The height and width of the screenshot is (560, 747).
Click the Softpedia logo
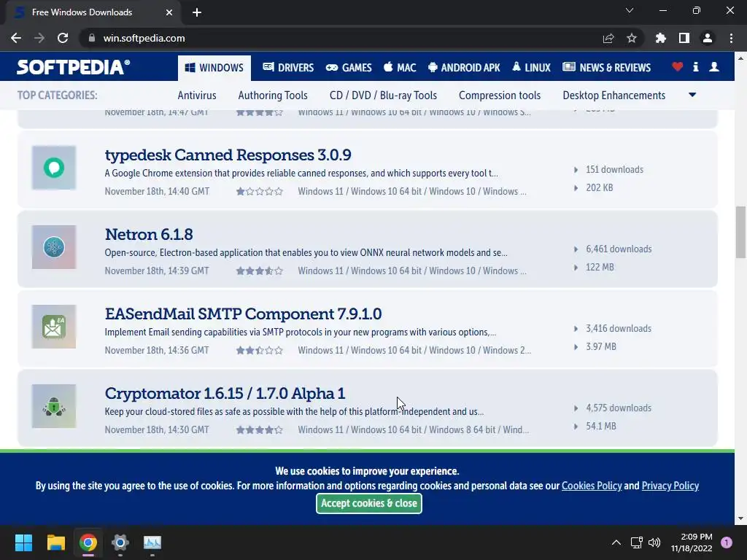pyautogui.click(x=73, y=67)
